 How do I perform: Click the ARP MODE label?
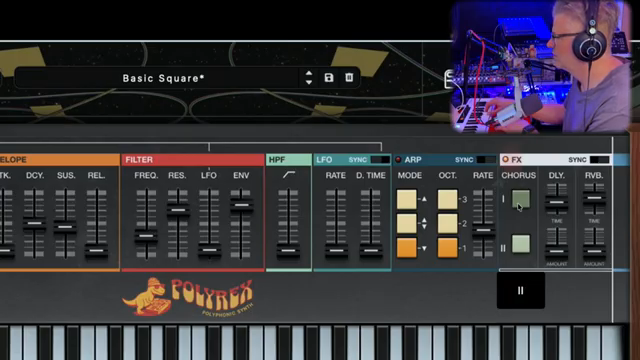tap(410, 175)
